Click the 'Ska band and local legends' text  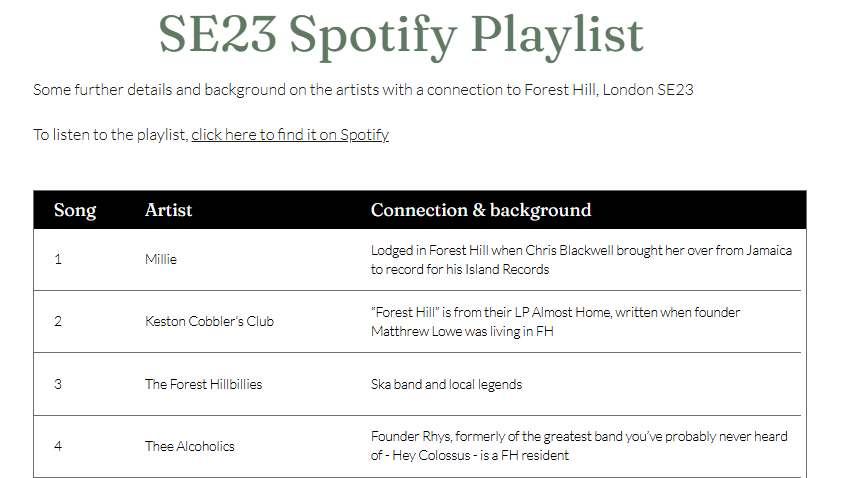point(446,384)
